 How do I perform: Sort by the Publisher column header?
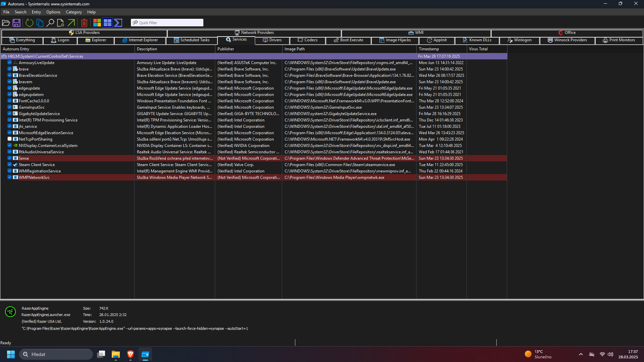(x=248, y=49)
